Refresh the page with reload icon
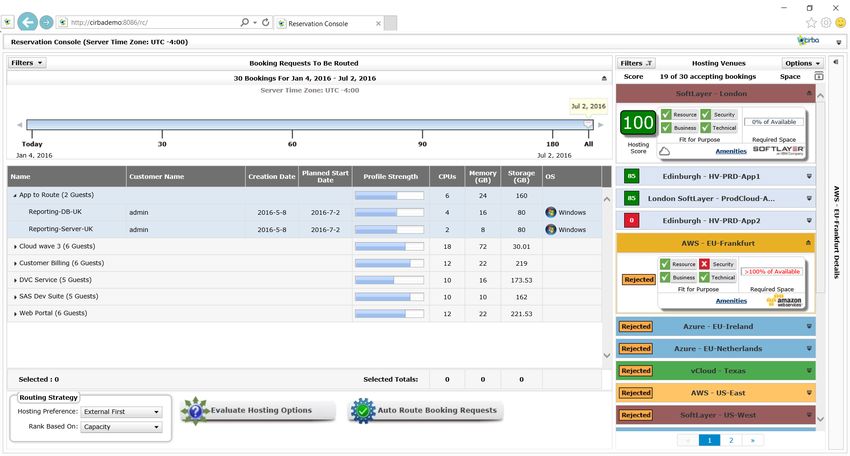 click(266, 22)
